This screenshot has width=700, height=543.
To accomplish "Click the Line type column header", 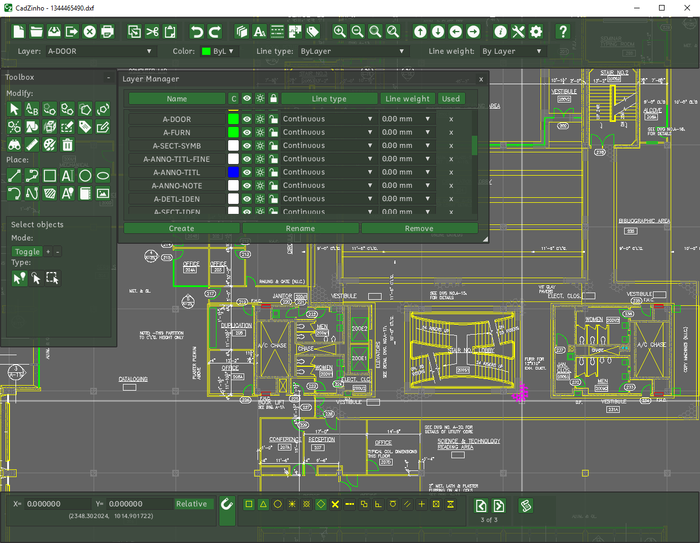I will point(329,99).
